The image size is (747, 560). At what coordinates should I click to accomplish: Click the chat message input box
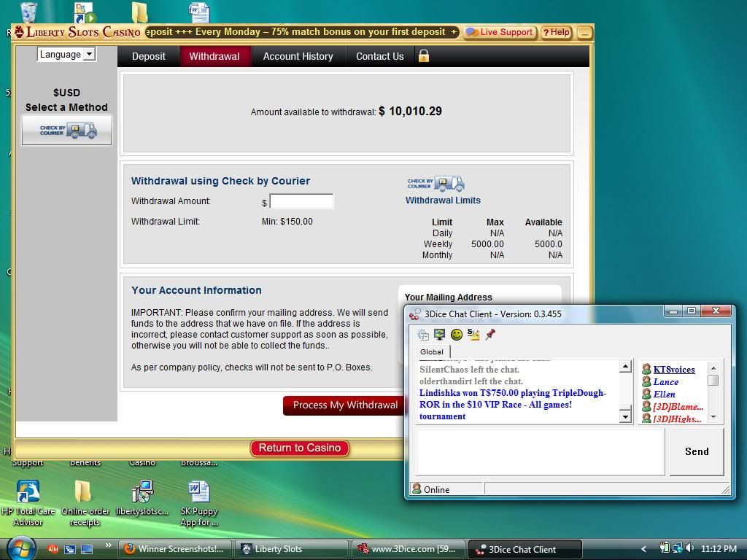click(x=541, y=451)
